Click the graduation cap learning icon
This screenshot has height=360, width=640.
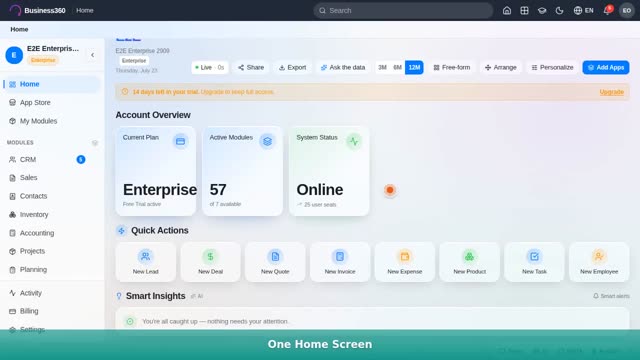[x=542, y=11]
